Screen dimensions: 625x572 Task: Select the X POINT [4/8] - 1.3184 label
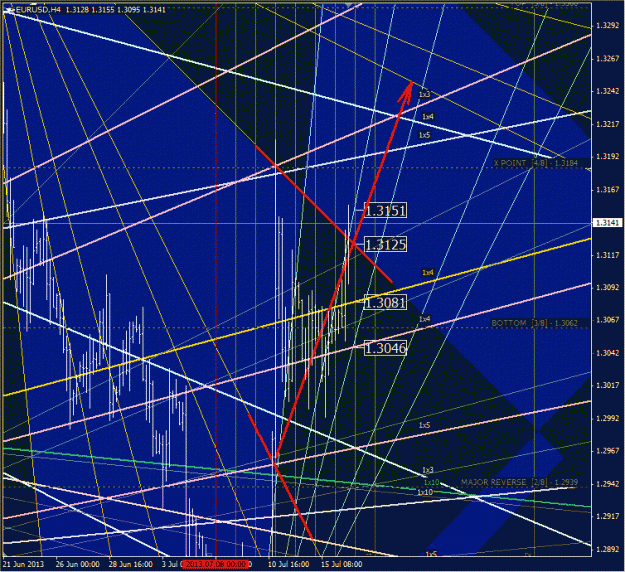click(x=536, y=163)
